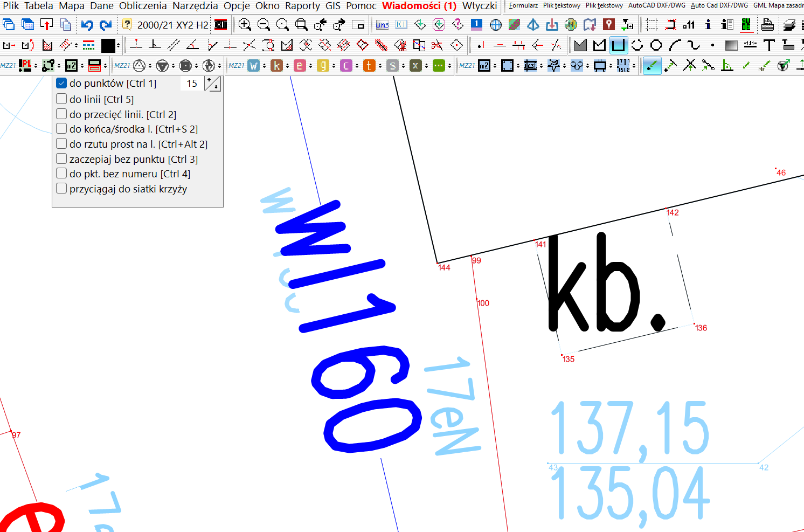Image resolution: width=804 pixels, height=532 pixels.
Task: Check 'do rzutu prost na l. [Ctrl+Alt 2]'
Action: coord(61,144)
